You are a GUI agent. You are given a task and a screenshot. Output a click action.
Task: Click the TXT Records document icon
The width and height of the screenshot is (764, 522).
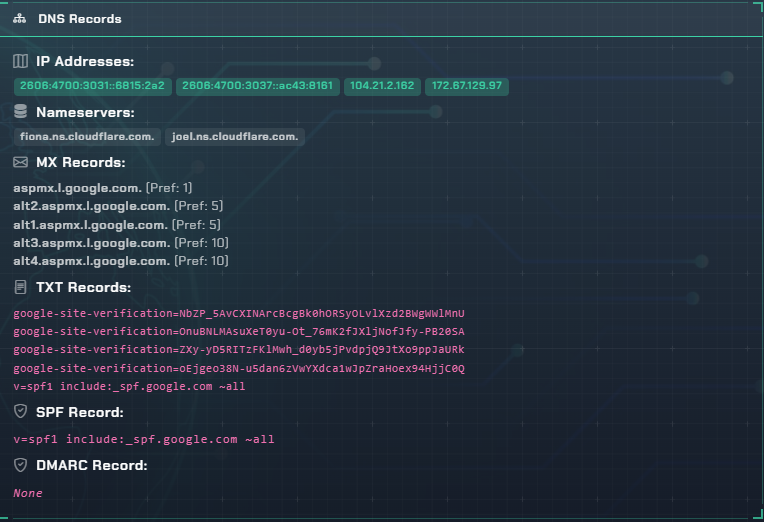click(x=21, y=288)
